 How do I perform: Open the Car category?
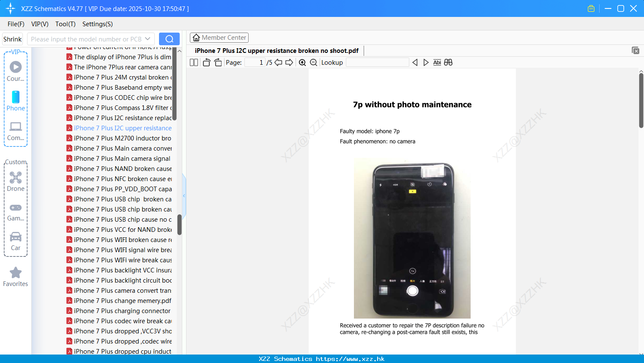[x=16, y=241]
